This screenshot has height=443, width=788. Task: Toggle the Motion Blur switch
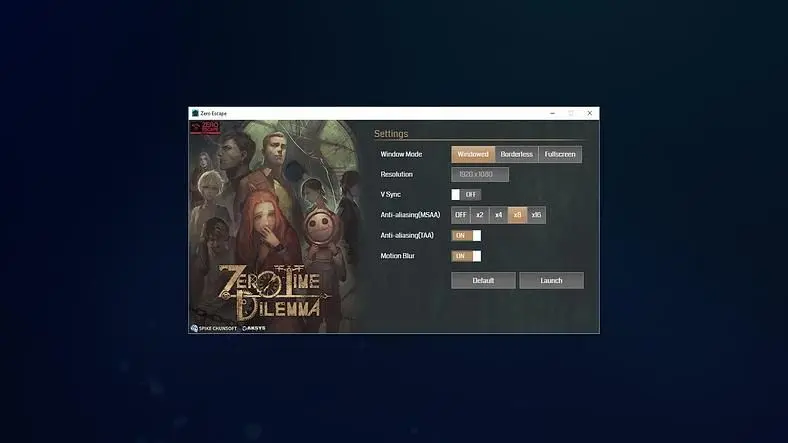coord(466,256)
